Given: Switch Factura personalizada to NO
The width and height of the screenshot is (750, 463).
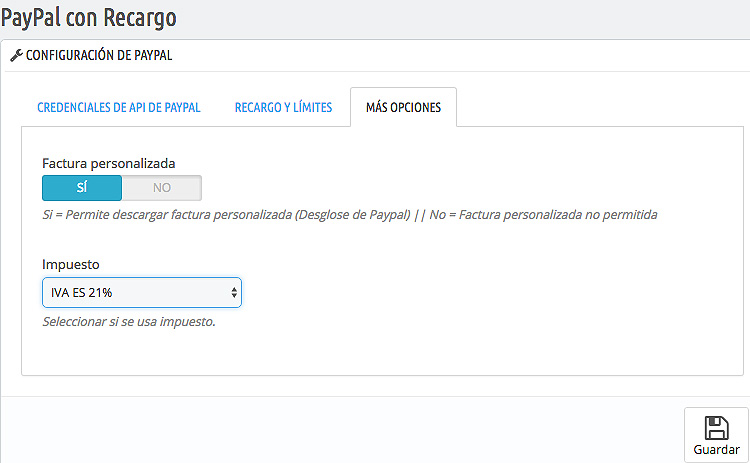Looking at the screenshot, I should pyautogui.click(x=162, y=187).
